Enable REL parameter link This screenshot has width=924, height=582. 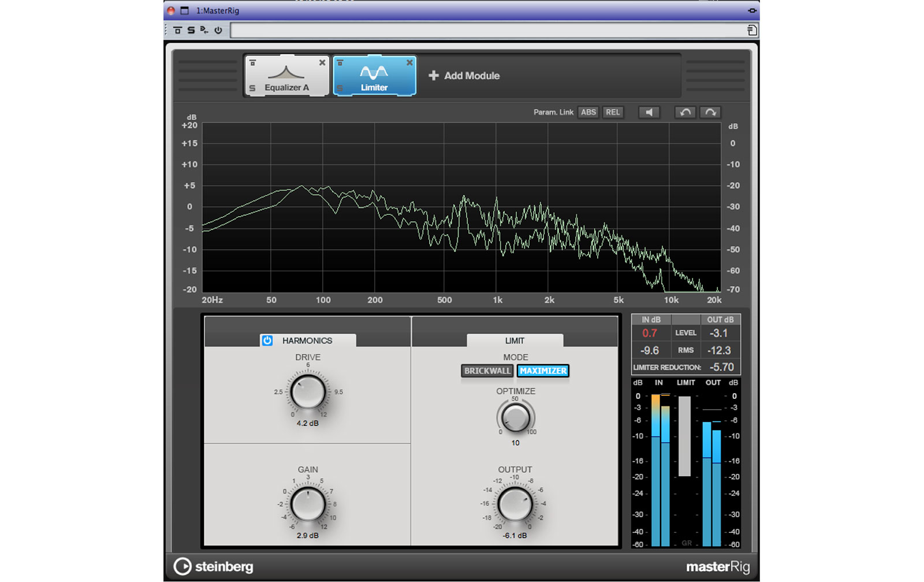tap(613, 112)
